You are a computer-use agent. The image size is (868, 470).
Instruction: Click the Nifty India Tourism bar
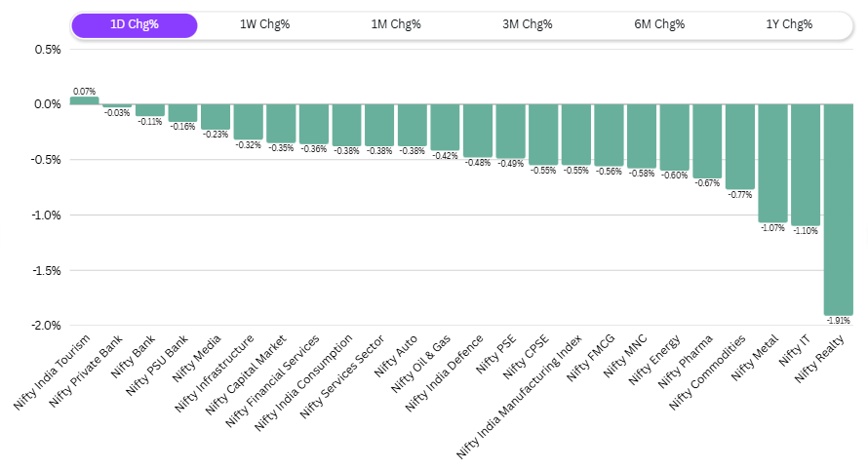[84, 100]
